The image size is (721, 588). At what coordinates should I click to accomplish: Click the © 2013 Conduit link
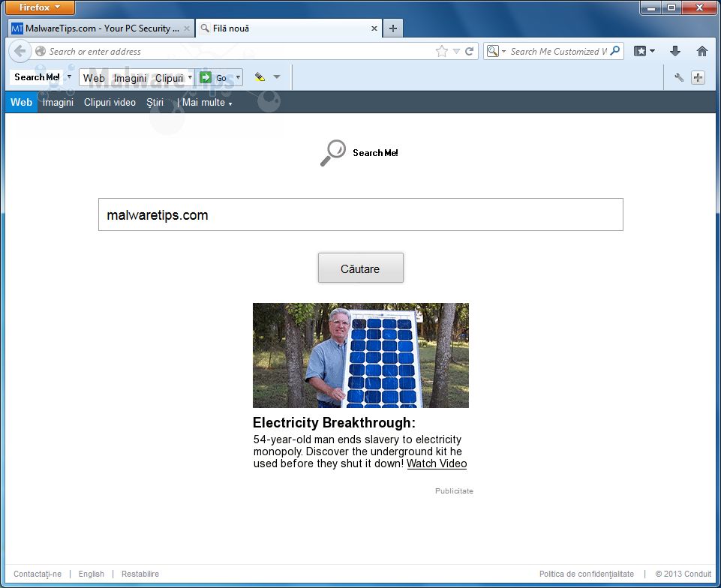click(683, 574)
